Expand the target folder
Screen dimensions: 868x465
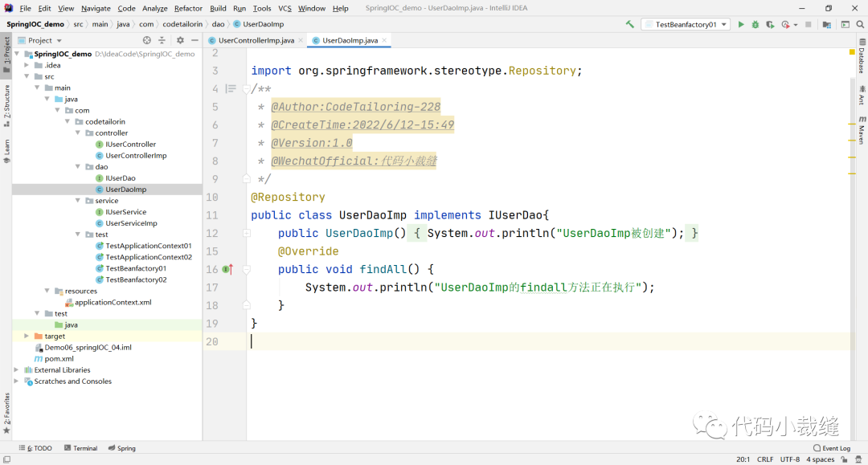tap(27, 337)
